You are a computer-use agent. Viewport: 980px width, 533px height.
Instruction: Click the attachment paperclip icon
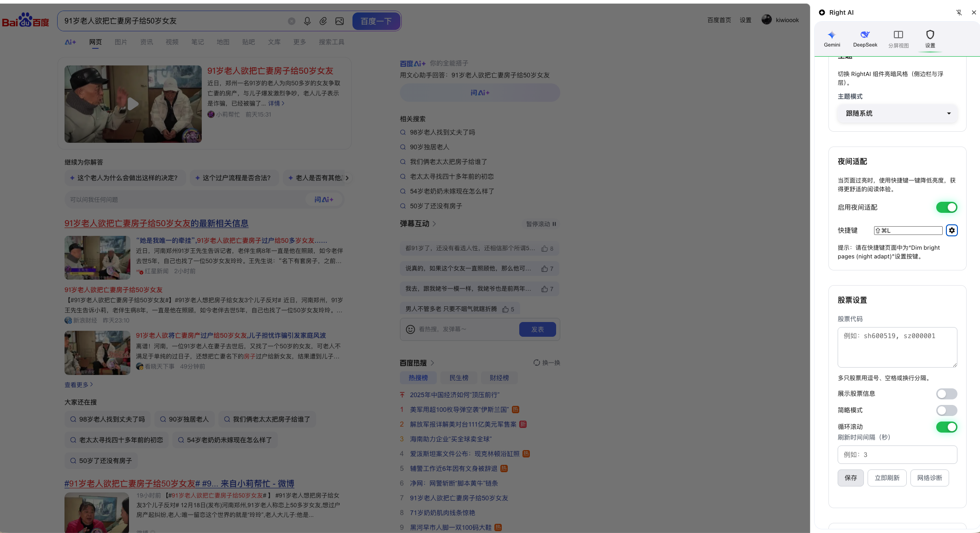tap(323, 21)
